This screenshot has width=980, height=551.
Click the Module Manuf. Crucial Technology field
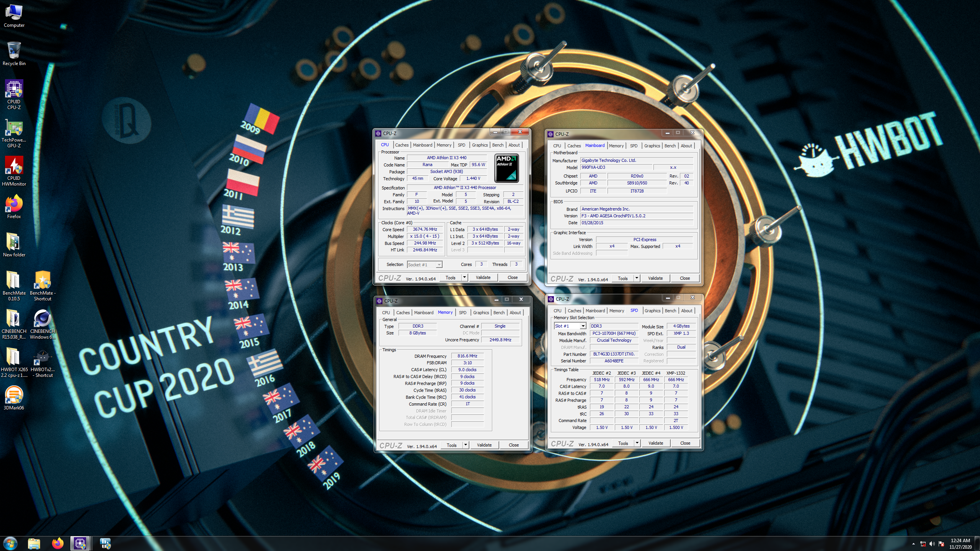click(614, 340)
